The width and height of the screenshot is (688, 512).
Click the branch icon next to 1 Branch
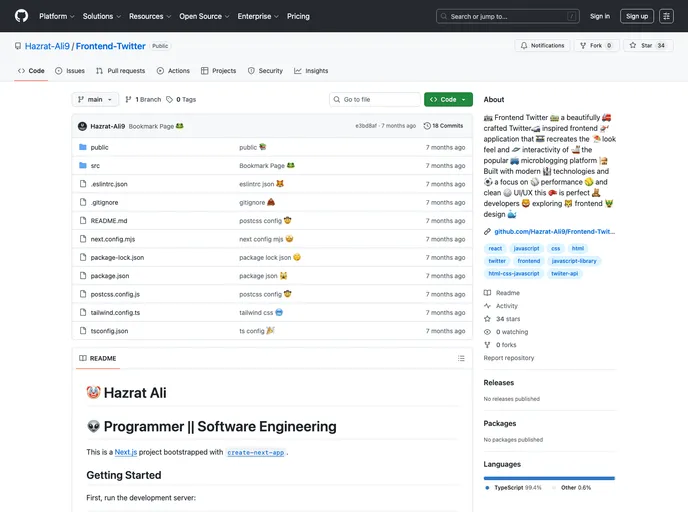(x=128, y=100)
